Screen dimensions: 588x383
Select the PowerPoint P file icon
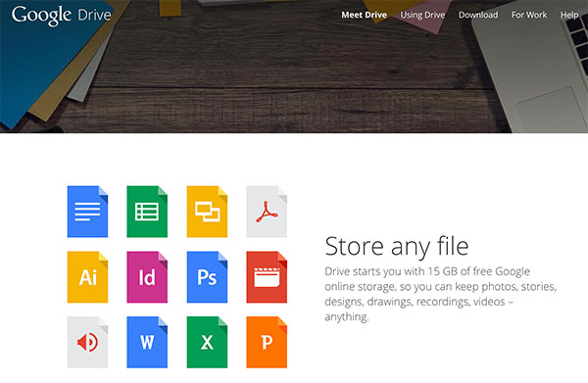(267, 342)
